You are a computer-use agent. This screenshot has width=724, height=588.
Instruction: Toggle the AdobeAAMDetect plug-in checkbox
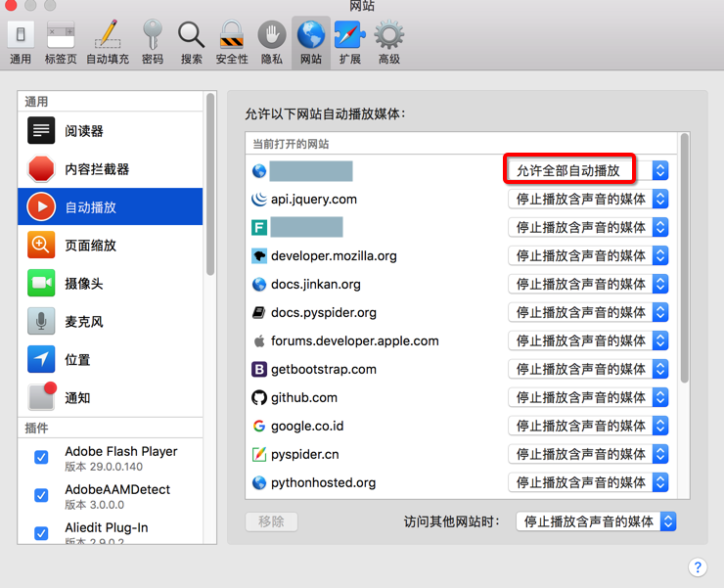41,495
